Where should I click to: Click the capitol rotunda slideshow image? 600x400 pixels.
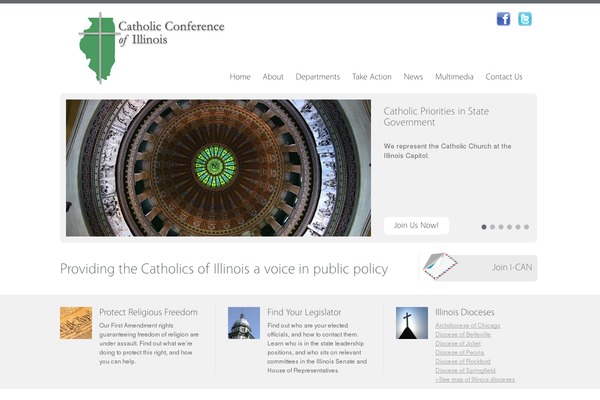coord(218,168)
